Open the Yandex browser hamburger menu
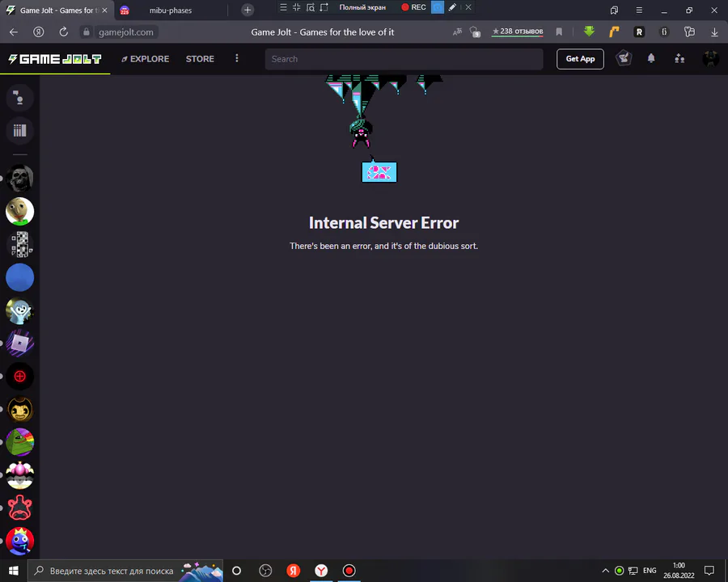This screenshot has width=728, height=582. [x=639, y=10]
